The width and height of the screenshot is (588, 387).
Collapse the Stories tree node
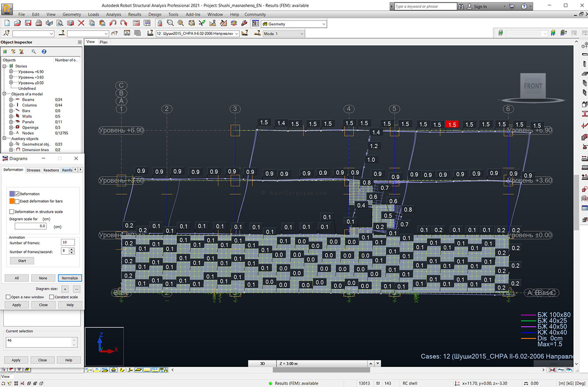(x=5, y=66)
